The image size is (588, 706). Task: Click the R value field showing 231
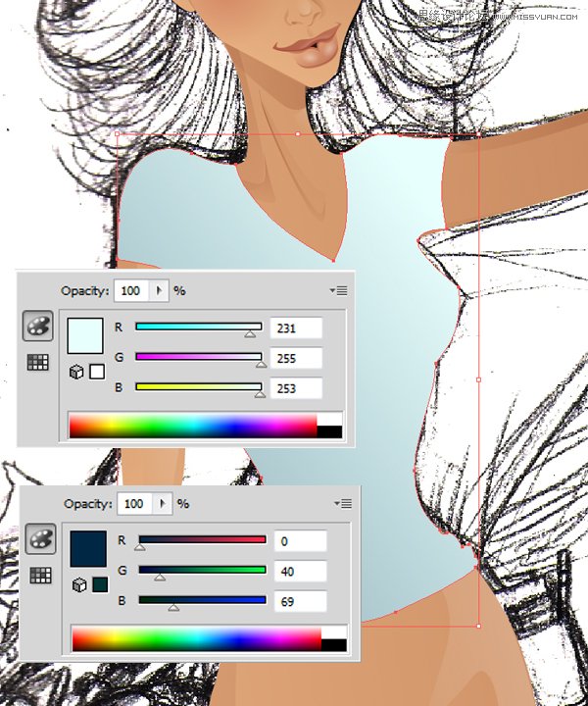point(296,328)
